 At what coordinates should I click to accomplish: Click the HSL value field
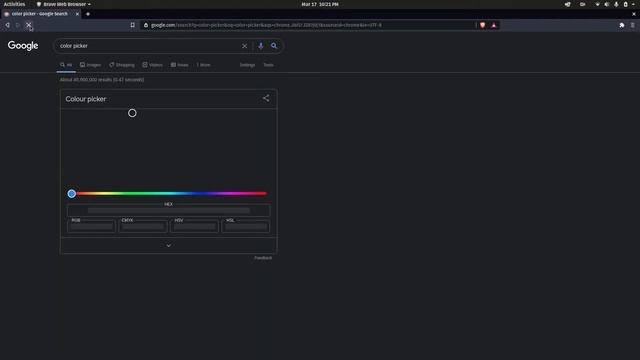tap(246, 226)
